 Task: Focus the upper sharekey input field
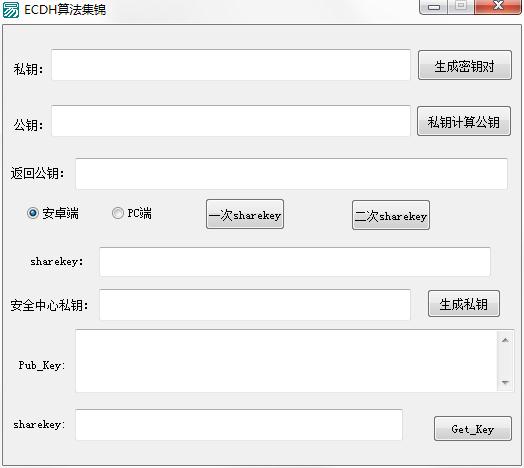coord(295,262)
